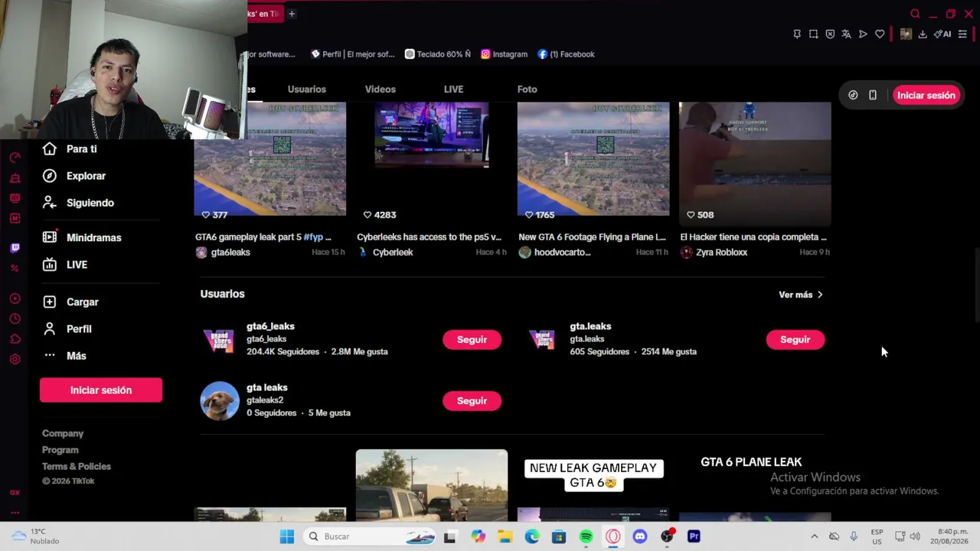This screenshot has height=551, width=980.
Task: Open the TikTok desktop app icon
Action: coord(853,96)
